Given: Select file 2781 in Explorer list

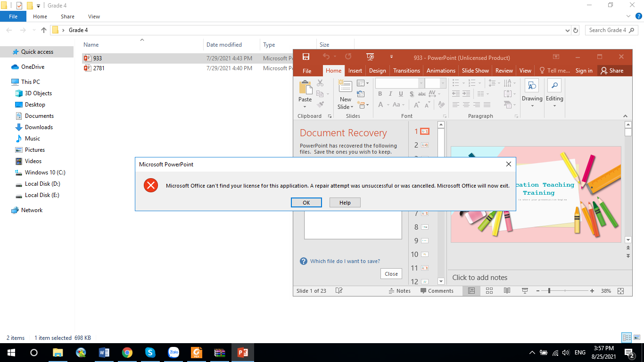Looking at the screenshot, I should tap(99, 68).
